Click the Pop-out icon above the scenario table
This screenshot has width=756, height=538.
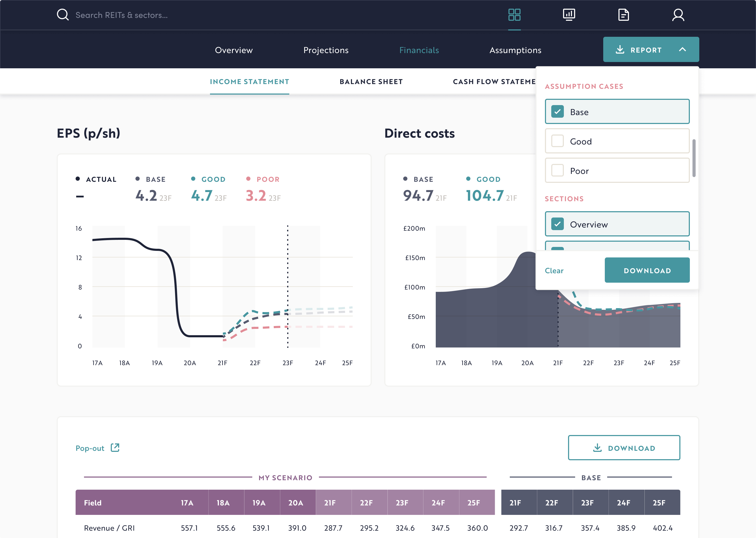click(x=115, y=448)
